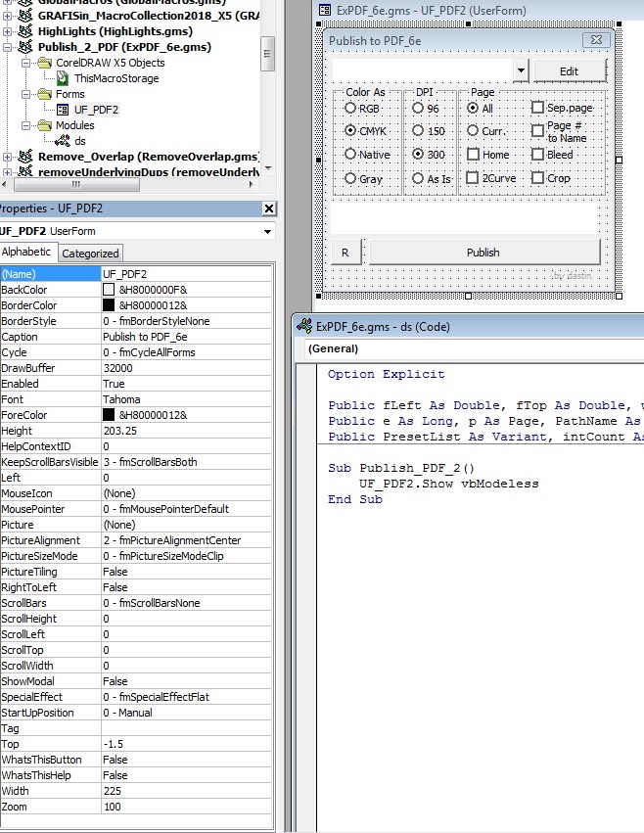The height and width of the screenshot is (833, 644).
Task: Collapse the Publish_2_PDF project node
Action: (x=8, y=47)
